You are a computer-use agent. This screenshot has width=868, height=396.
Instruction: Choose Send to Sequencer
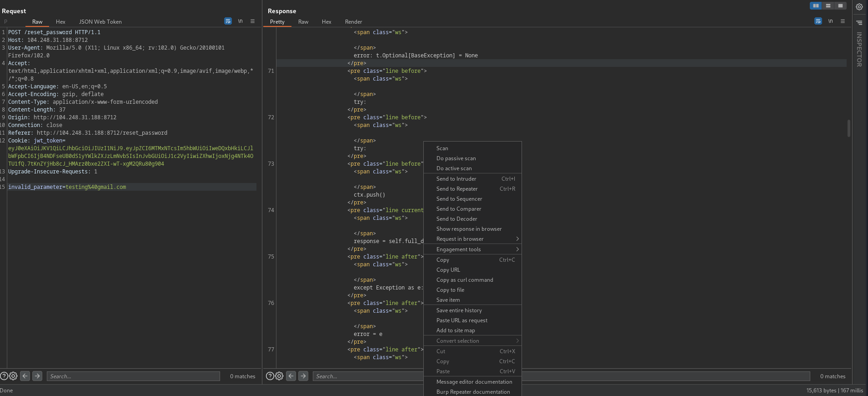[x=472, y=199]
